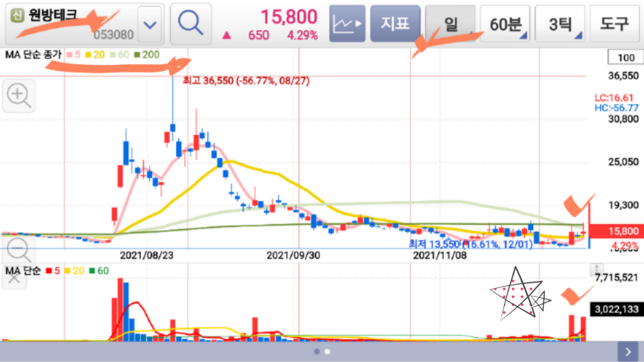Zoom out the chart with minus magnifier
The height and width of the screenshot is (362, 644).
pyautogui.click(x=19, y=250)
